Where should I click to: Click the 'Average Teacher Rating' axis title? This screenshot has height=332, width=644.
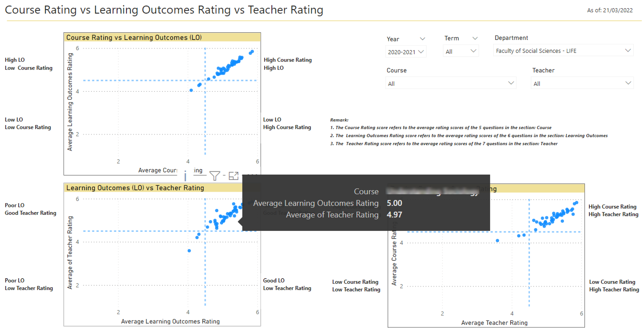point(494,323)
